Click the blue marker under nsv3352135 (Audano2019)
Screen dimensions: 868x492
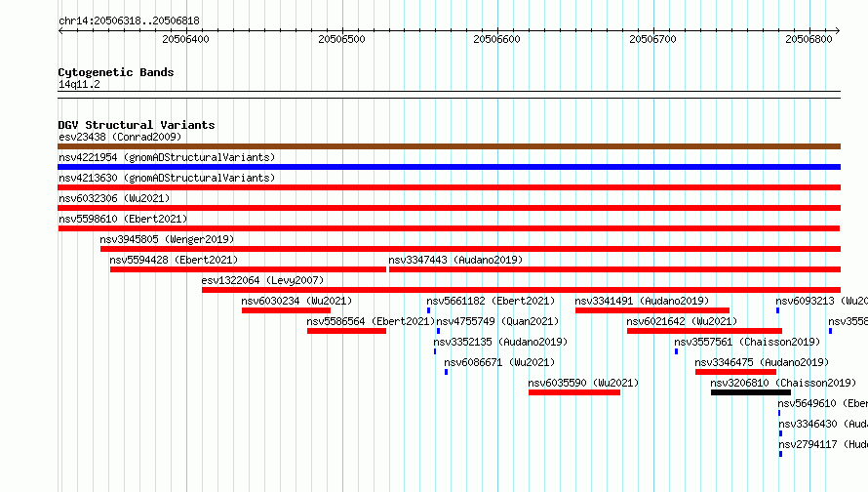435,351
